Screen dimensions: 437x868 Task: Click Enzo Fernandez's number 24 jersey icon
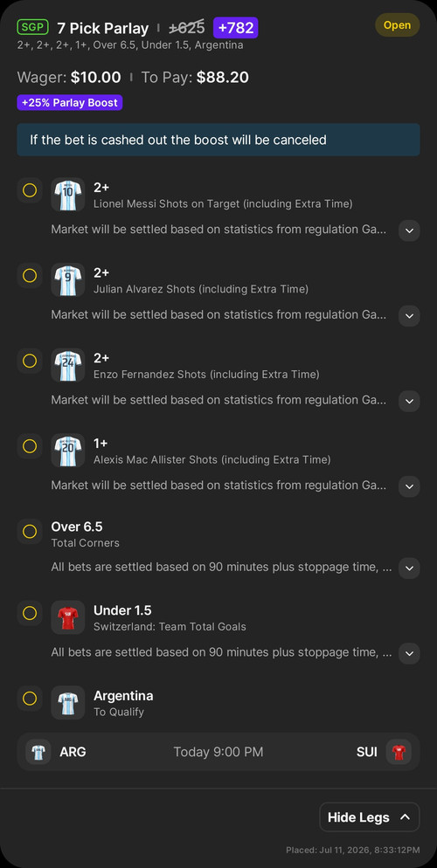[68, 365]
